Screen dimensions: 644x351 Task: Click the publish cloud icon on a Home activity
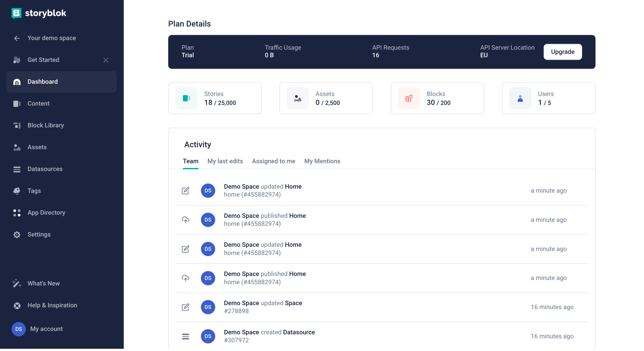tap(186, 220)
